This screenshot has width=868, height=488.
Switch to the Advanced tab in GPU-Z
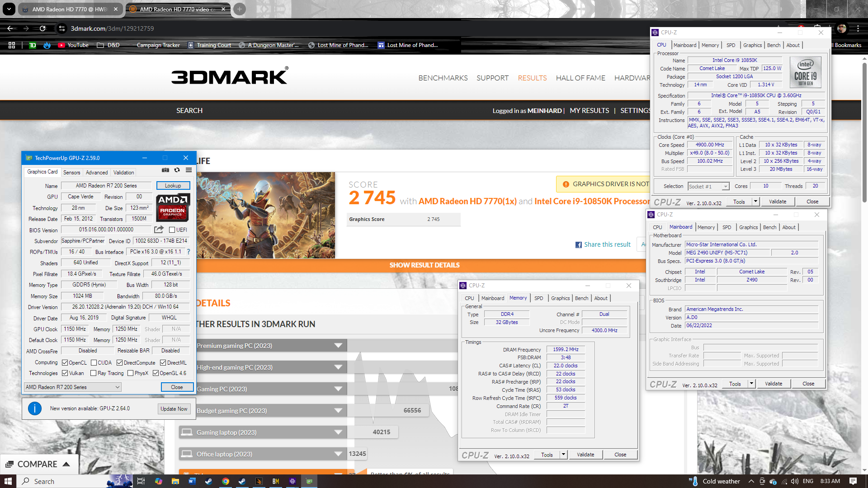tap(97, 173)
